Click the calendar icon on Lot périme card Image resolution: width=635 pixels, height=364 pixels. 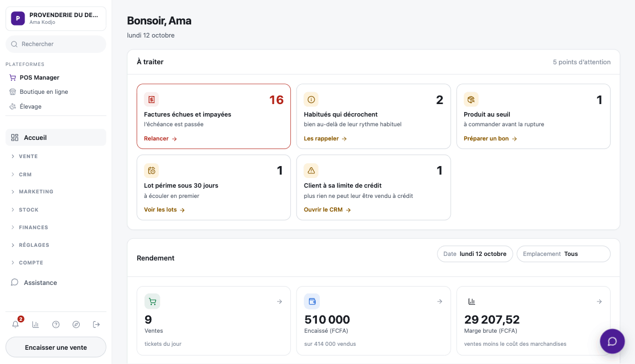click(x=151, y=171)
